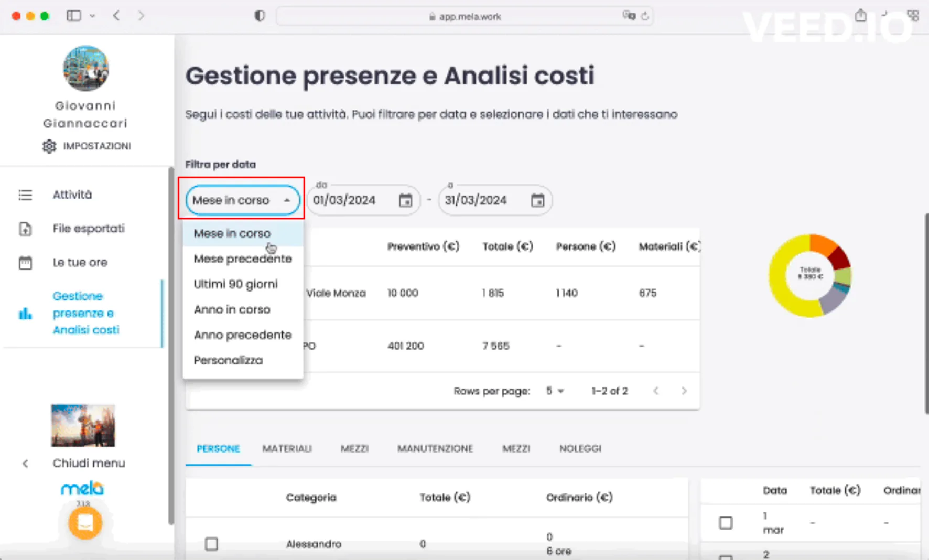Select Ultimi 90 giorni from the list
Viewport: 929px width, 560px height.
[x=235, y=284]
